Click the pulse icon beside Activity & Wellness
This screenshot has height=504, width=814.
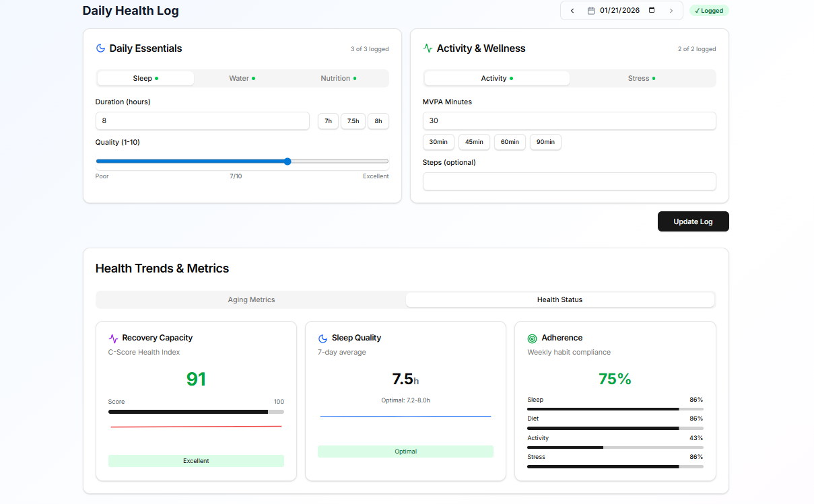tap(428, 48)
